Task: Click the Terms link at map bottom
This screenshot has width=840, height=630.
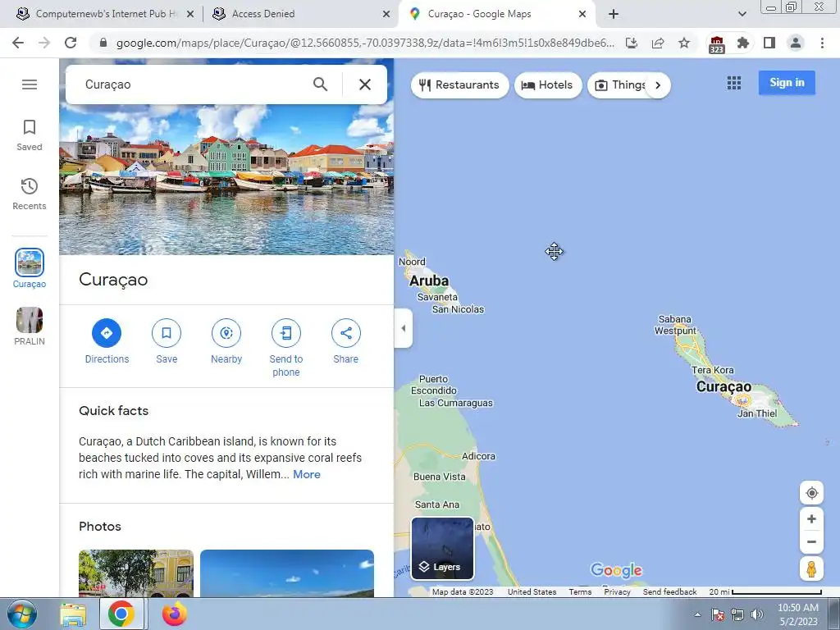Action: 580,592
